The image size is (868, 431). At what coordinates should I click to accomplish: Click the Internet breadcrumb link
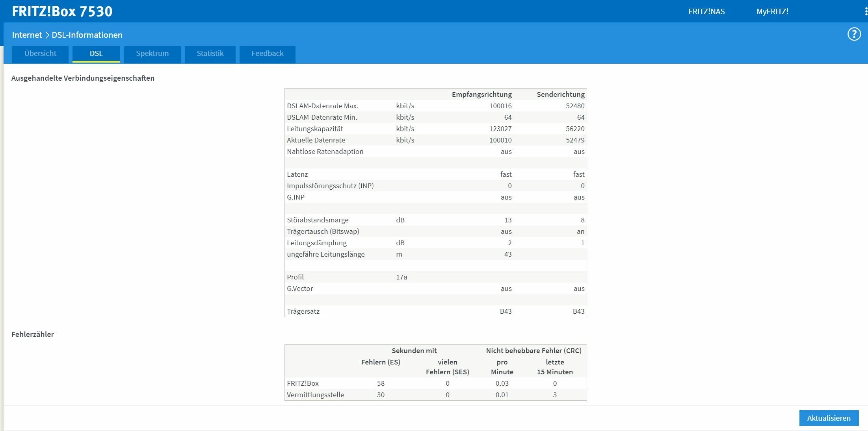coord(27,35)
